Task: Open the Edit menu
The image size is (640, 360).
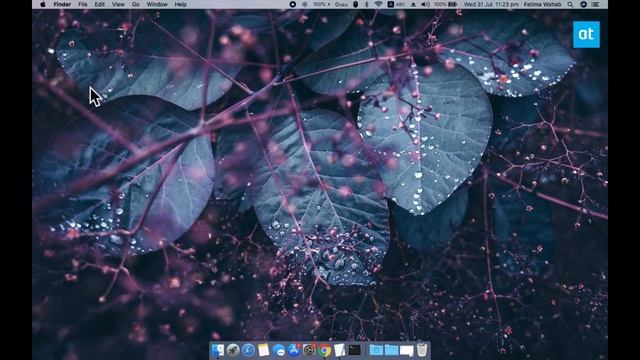Action: 100,4
